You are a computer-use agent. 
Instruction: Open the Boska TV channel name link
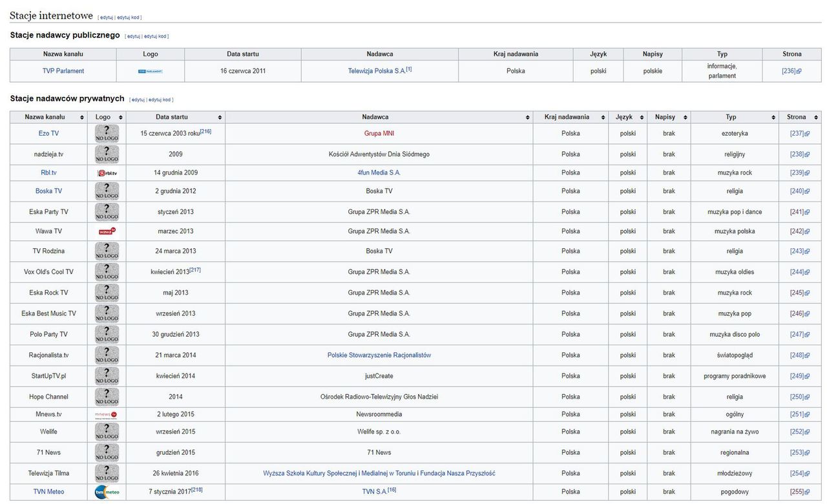[x=48, y=191]
